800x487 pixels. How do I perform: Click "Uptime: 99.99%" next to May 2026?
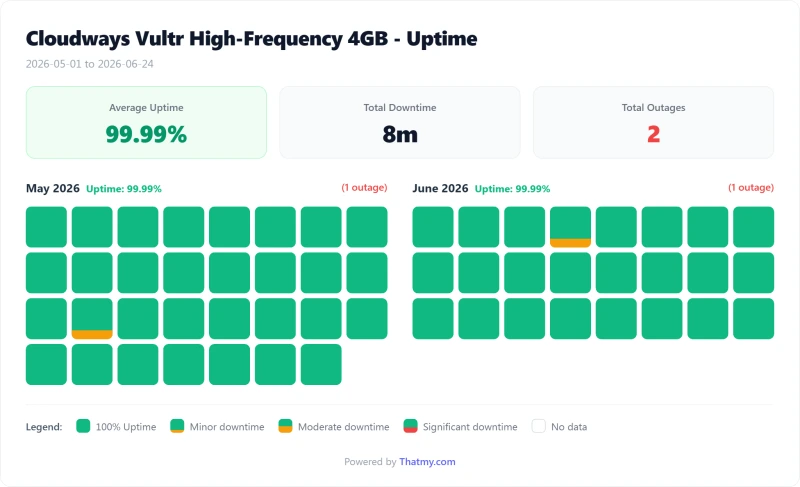click(x=123, y=189)
